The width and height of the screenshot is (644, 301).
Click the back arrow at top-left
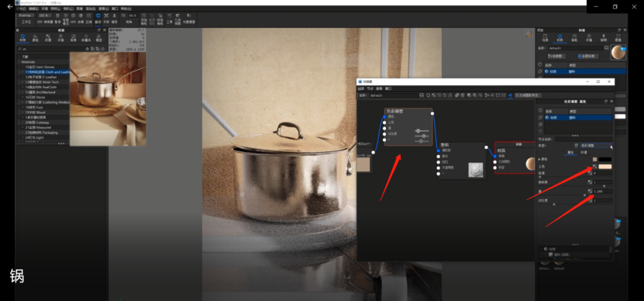click(x=10, y=7)
